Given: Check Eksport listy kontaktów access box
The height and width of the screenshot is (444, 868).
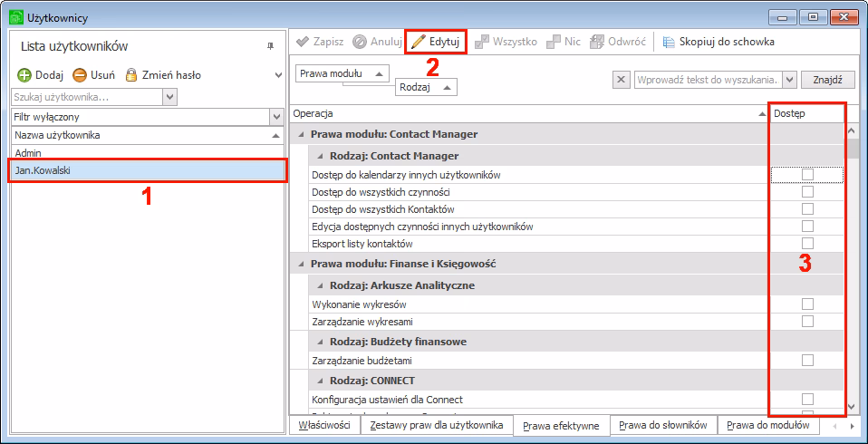Looking at the screenshot, I should 807,244.
